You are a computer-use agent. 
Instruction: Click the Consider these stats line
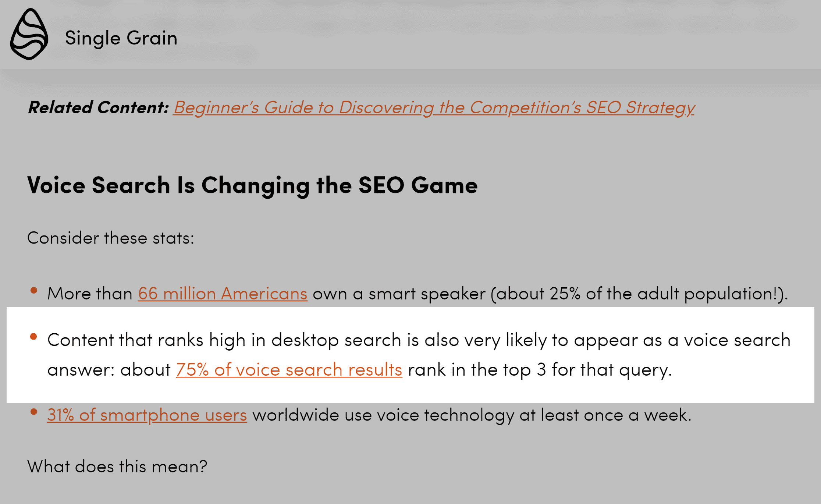(x=111, y=238)
